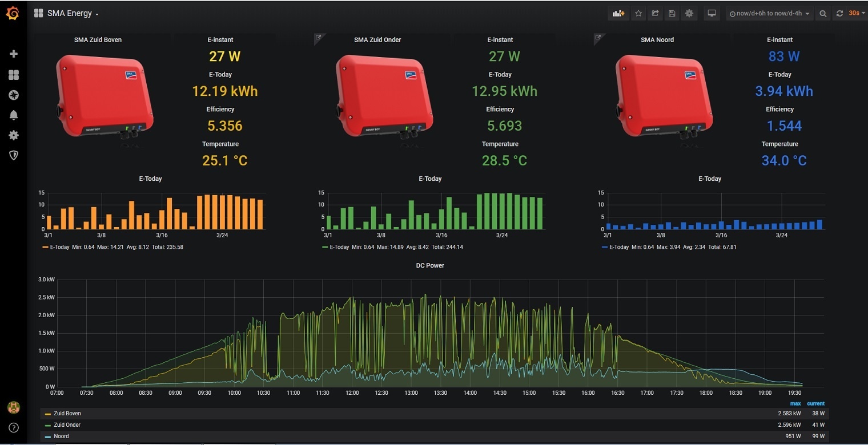The width and height of the screenshot is (868, 445).
Task: Refresh the dashboard now
Action: point(839,13)
